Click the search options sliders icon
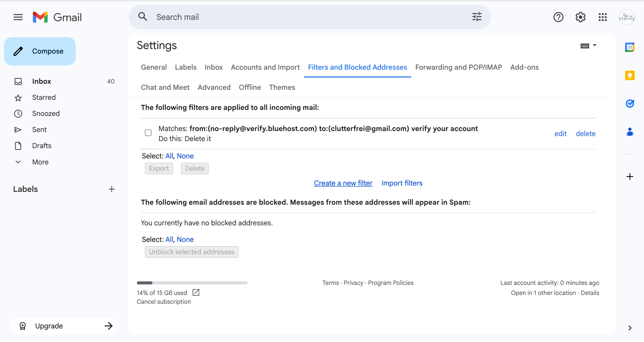 tap(477, 17)
